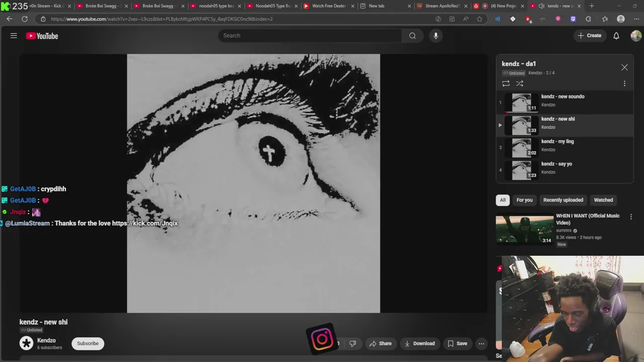Click into the YouTube Search field
644x362 pixels.
tap(310, 36)
